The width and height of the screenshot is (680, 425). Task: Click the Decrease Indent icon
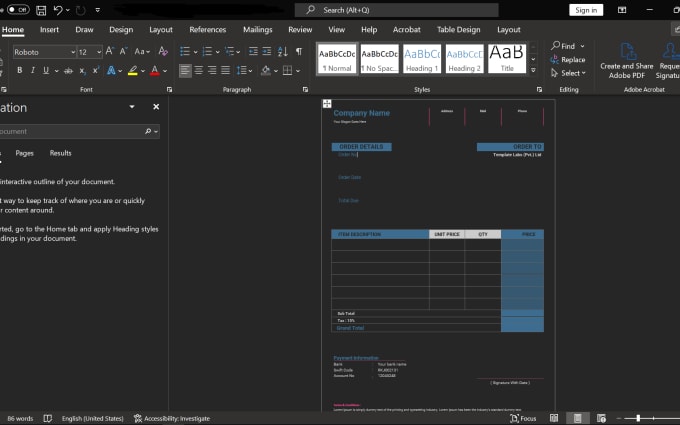[x=253, y=52]
